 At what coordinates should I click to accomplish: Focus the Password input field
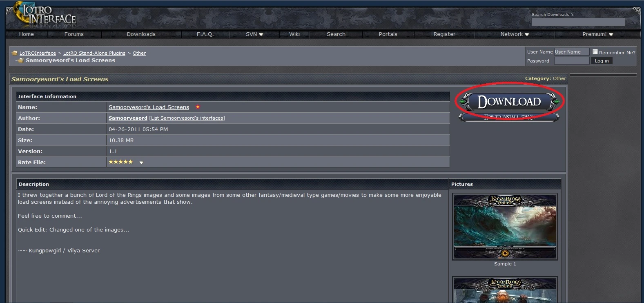click(x=571, y=61)
